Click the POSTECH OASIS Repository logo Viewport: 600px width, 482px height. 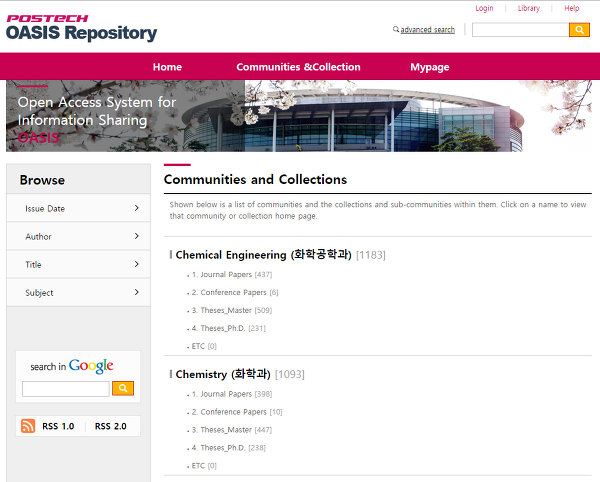coord(82,28)
